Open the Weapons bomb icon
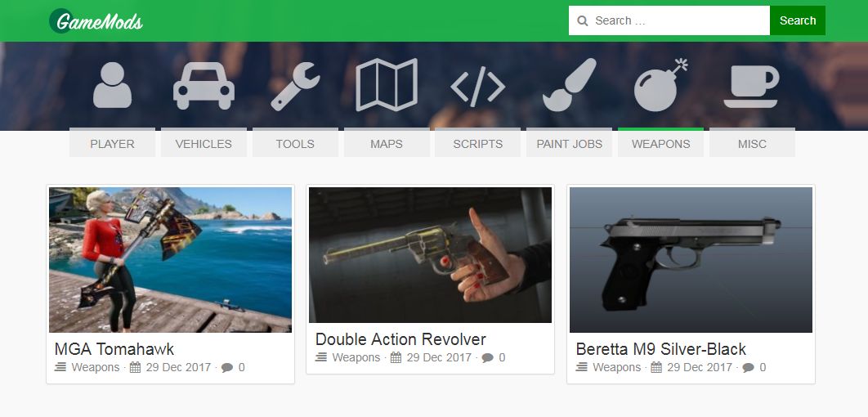868x417 pixels. tap(660, 85)
